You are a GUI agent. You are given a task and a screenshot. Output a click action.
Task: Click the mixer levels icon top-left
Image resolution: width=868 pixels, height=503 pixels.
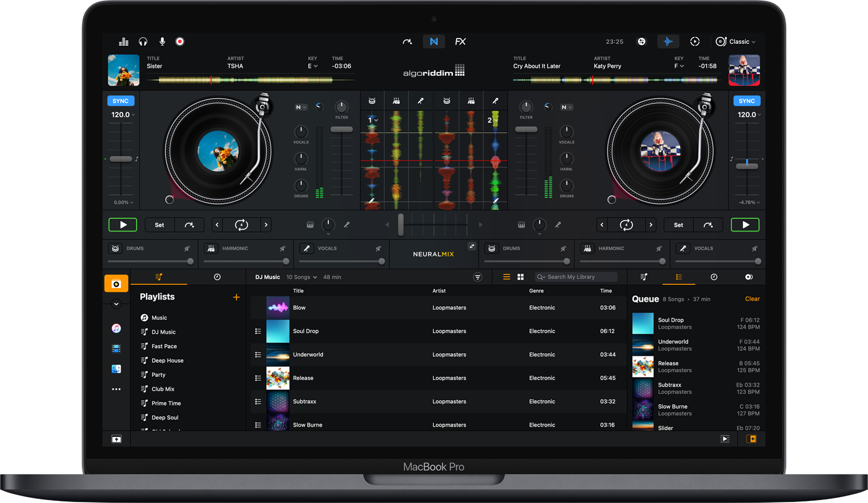(124, 42)
